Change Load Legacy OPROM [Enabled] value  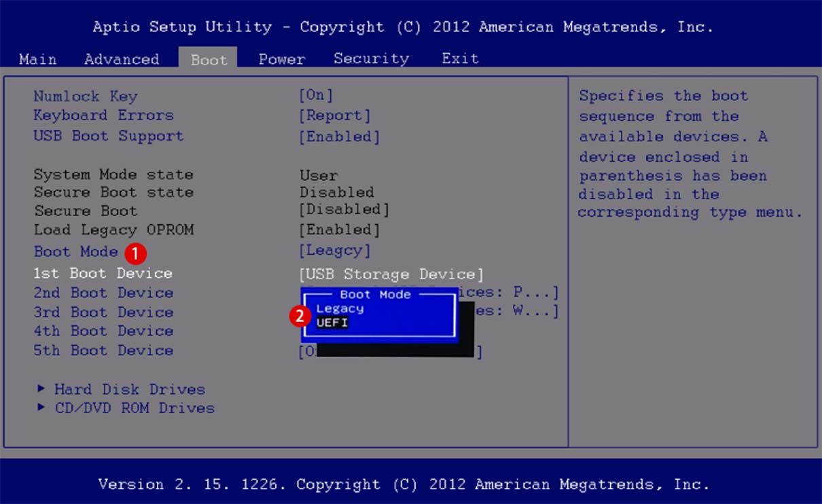[340, 230]
